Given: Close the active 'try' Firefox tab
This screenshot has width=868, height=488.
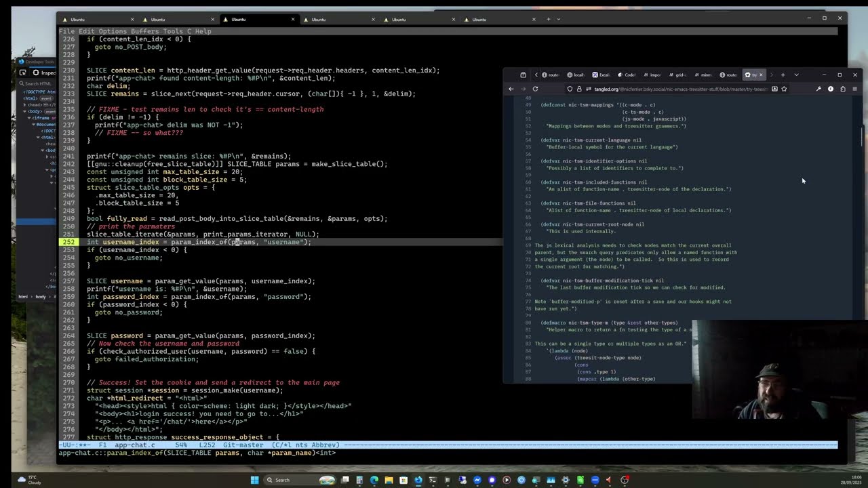Looking at the screenshot, I should [x=762, y=75].
